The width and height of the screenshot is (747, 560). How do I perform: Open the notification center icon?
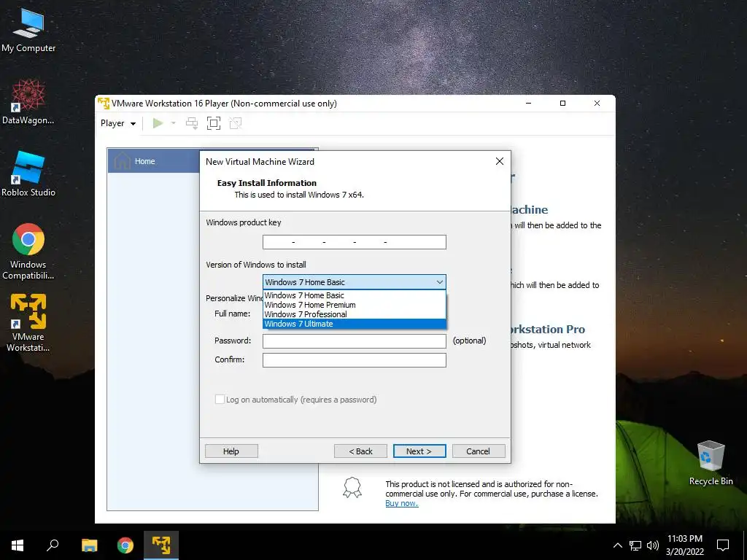[x=723, y=545]
